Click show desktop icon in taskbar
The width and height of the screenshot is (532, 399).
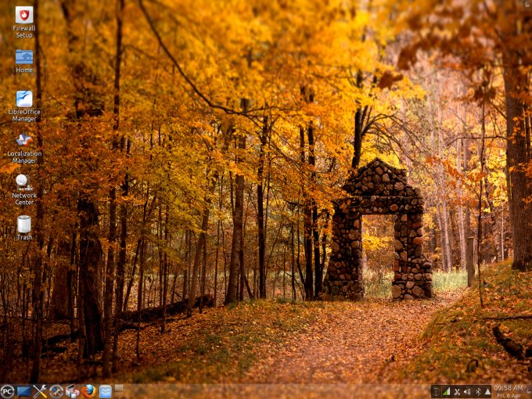point(24,391)
